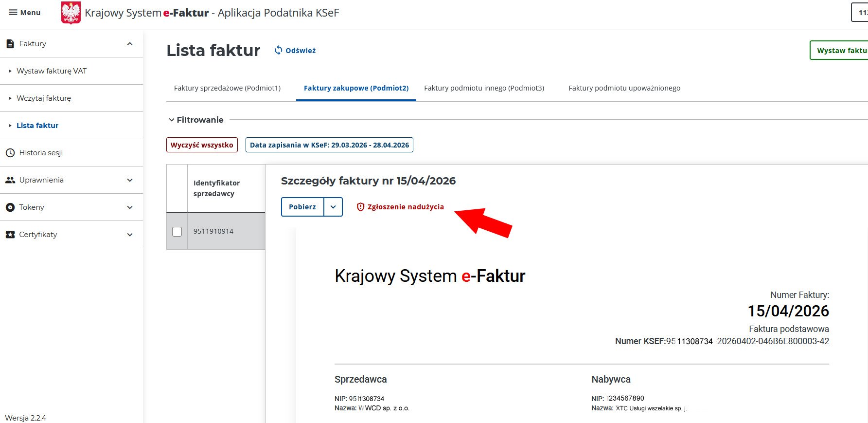This screenshot has width=868, height=423.
Task: Click the Certyfikaty badge icon
Action: [10, 235]
